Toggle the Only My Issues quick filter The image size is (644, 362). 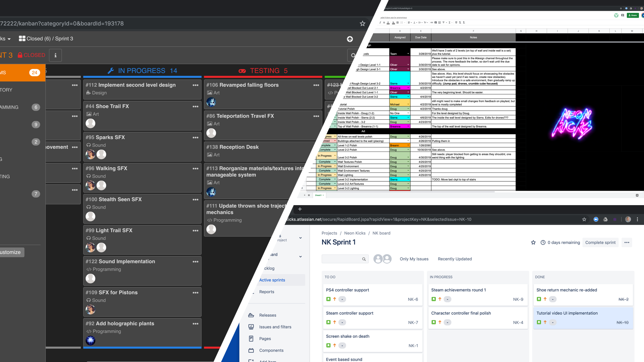tap(414, 259)
